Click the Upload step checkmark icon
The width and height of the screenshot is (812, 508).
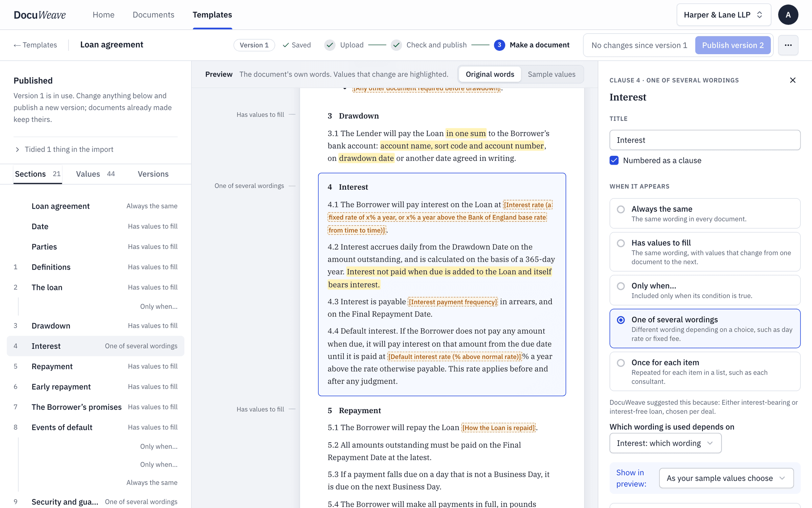tap(330, 45)
